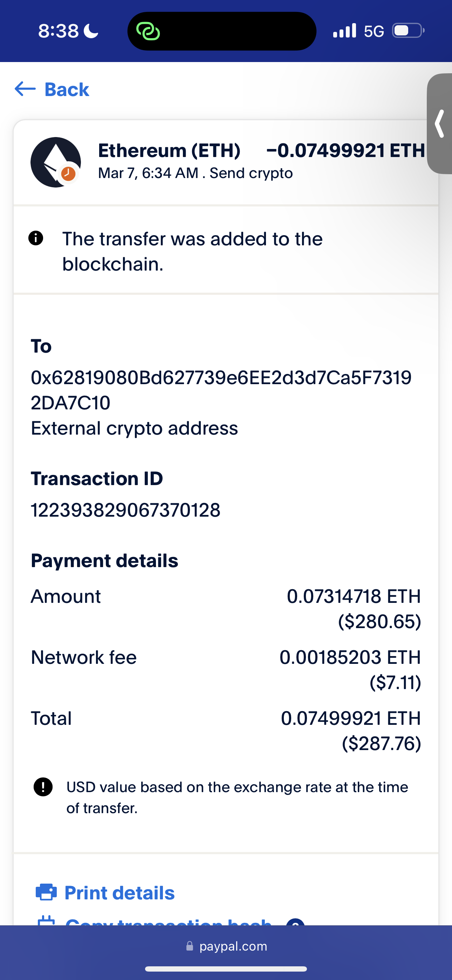Click Print details link
The width and height of the screenshot is (452, 980).
[x=119, y=893]
